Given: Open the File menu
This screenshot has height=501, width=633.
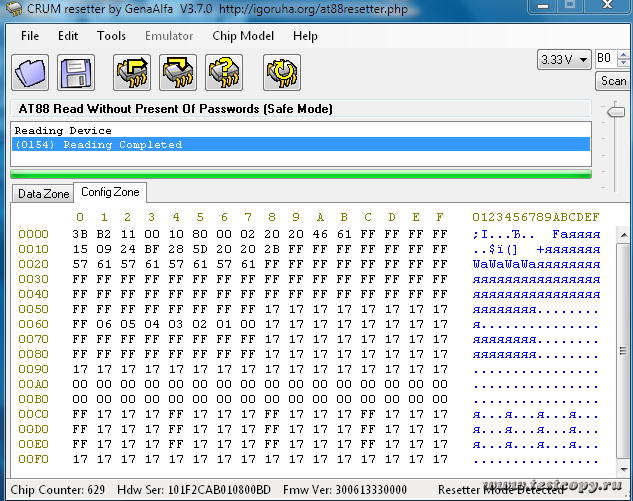Looking at the screenshot, I should tap(30, 36).
